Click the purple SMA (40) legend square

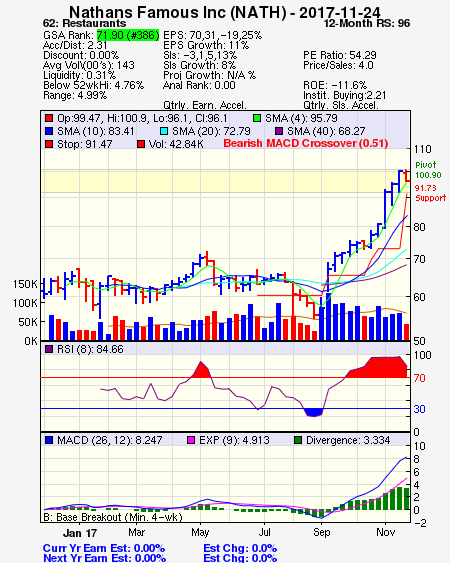coord(279,131)
